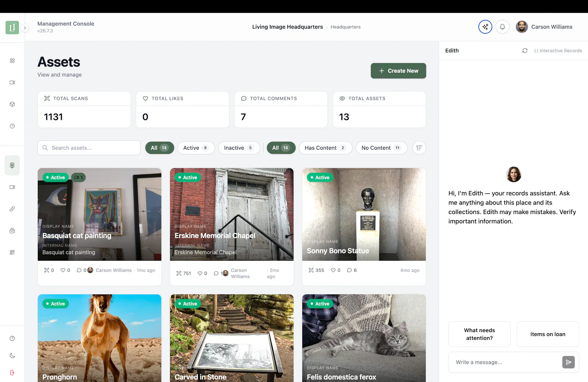Viewport: 588px width, 382px height.
Task: Click the camera icon below the dashboard grid icon
Action: coord(12,82)
